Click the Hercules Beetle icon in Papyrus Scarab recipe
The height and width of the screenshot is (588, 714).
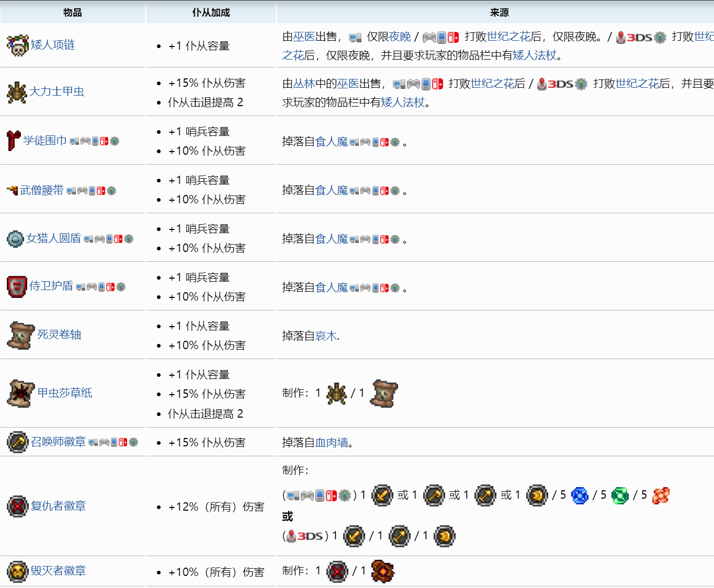pyautogui.click(x=336, y=394)
